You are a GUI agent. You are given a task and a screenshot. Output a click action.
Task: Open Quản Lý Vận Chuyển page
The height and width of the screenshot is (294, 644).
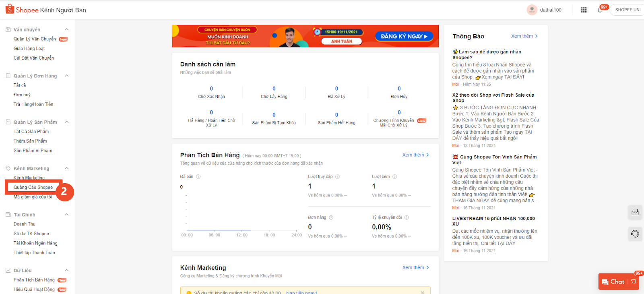coord(35,39)
